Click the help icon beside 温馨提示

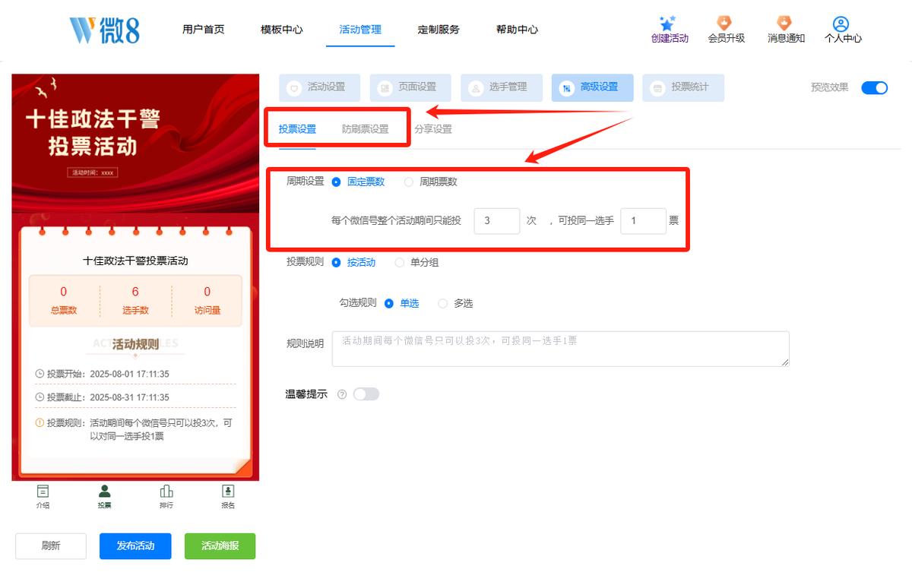(x=342, y=394)
